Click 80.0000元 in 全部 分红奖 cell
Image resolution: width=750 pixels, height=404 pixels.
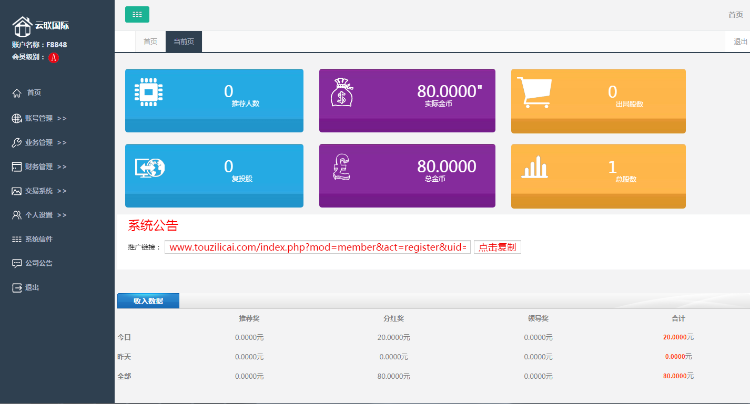pyautogui.click(x=394, y=376)
